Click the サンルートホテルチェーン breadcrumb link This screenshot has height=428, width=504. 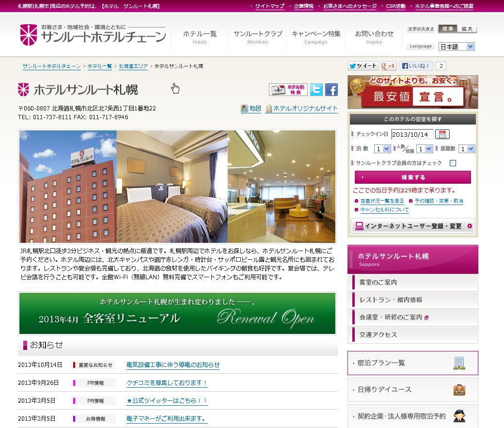pos(51,66)
